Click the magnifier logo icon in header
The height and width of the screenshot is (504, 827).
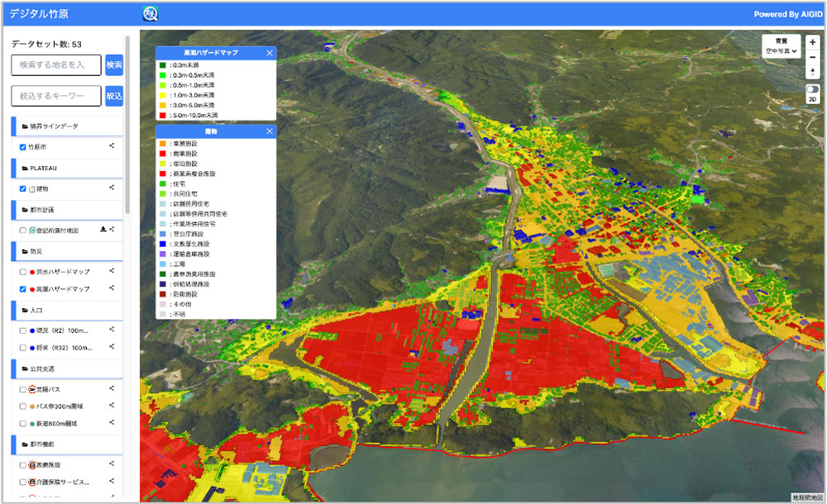pyautogui.click(x=151, y=14)
